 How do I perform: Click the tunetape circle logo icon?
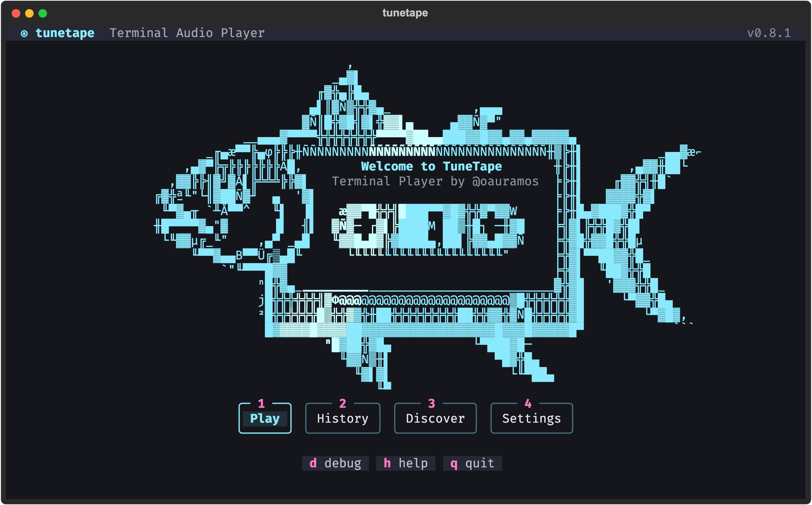coord(24,33)
